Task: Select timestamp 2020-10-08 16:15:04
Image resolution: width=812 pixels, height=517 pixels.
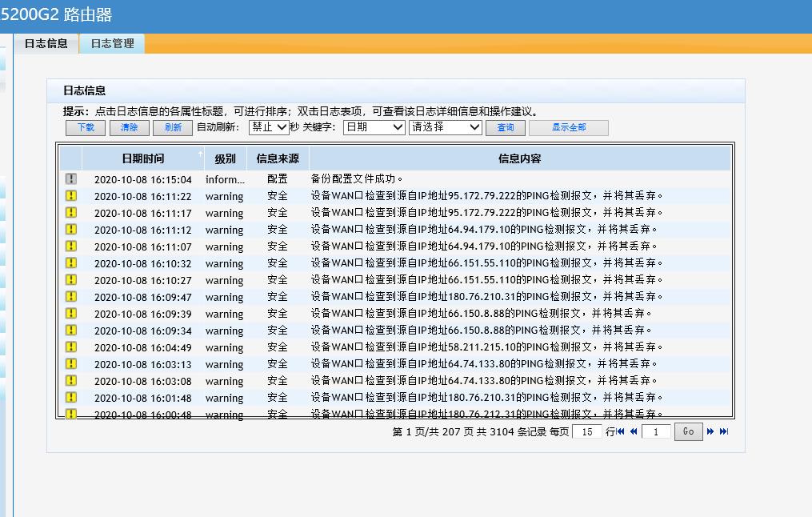Action: coord(143,179)
